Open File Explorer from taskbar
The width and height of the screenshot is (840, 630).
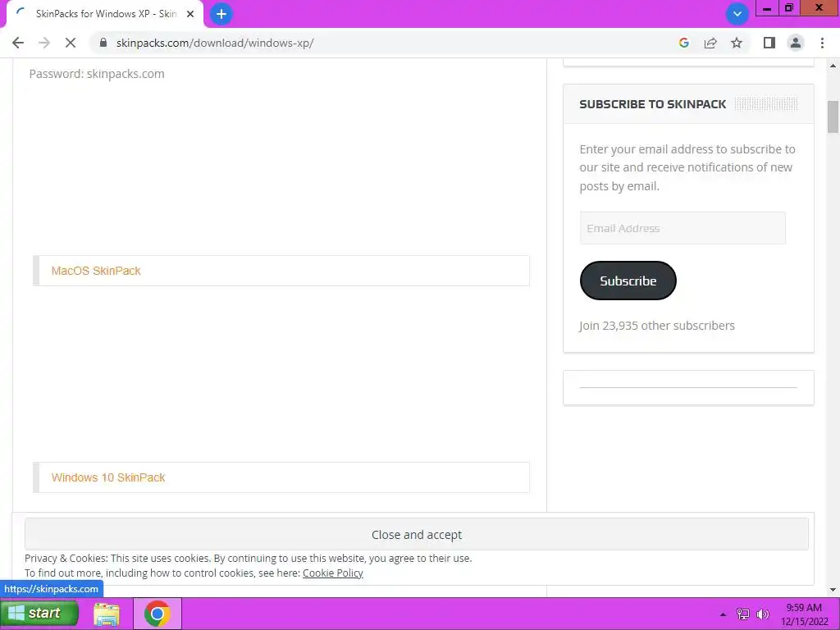106,614
